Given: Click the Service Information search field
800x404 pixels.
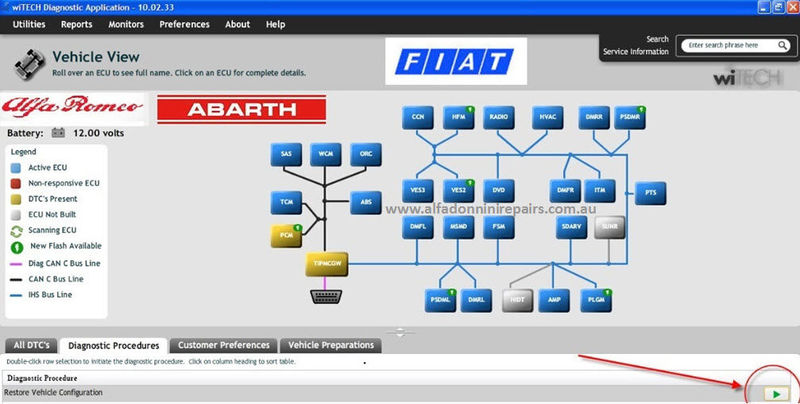Looking at the screenshot, I should click(736, 45).
